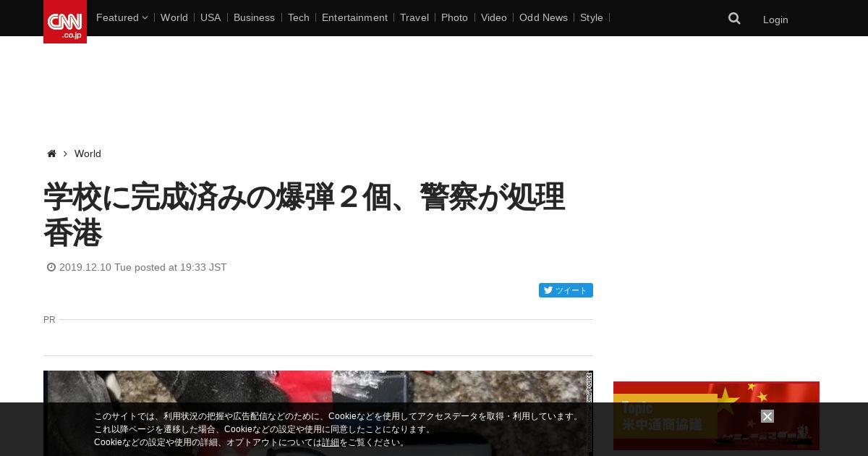
Task: Open the Video section
Action: 494,17
